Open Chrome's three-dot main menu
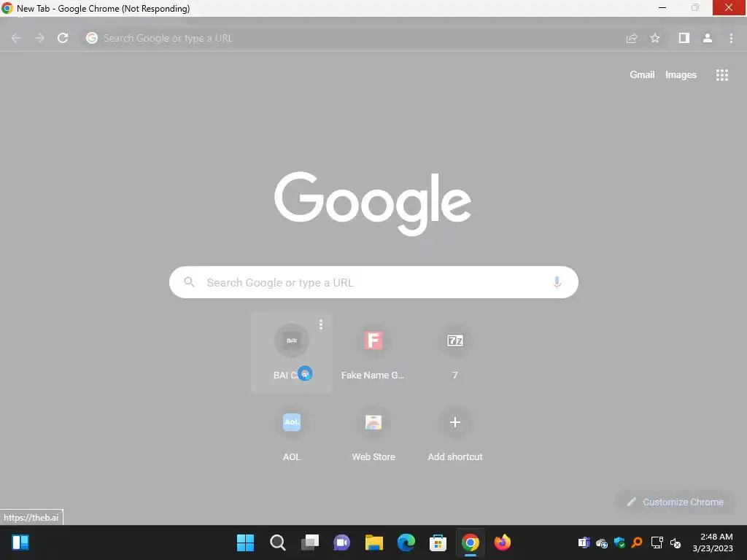The image size is (747, 560). point(731,38)
